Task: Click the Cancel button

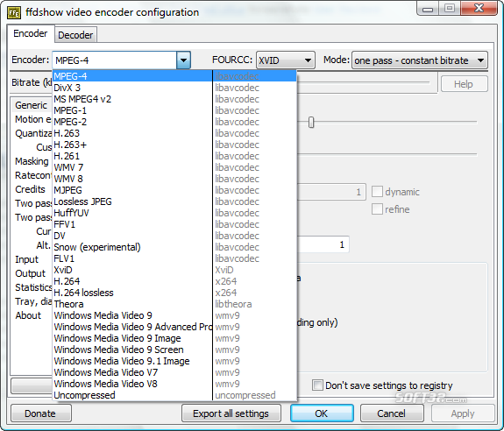Action: point(392,413)
